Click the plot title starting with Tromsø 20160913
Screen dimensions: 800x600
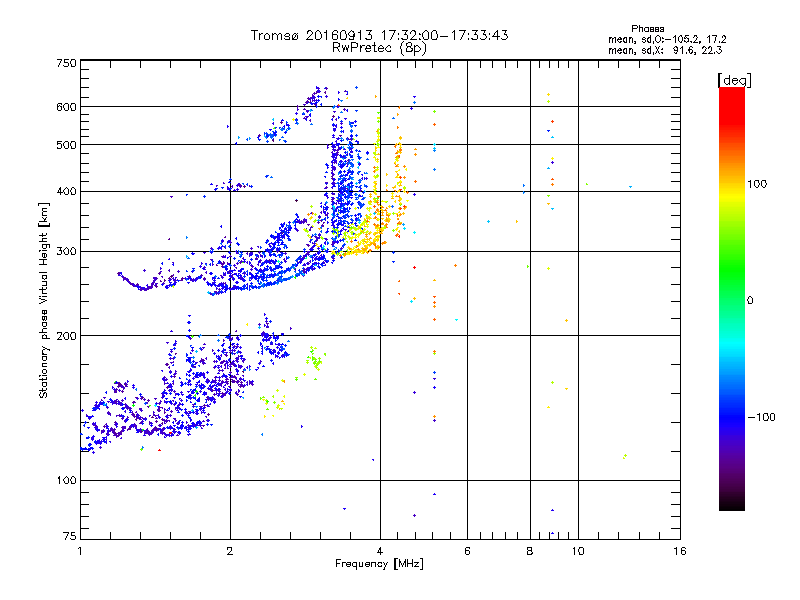379,35
